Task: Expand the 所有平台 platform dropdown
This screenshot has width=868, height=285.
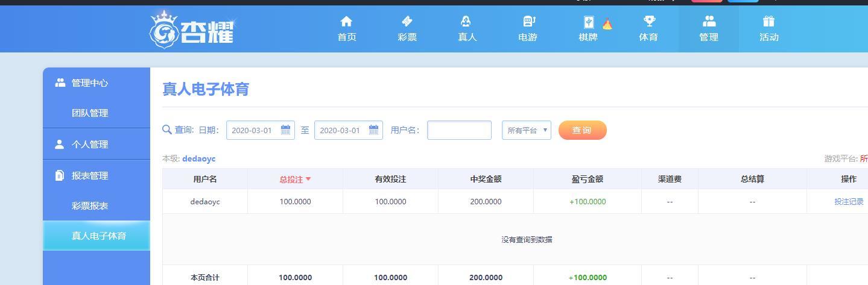Action: (526, 130)
